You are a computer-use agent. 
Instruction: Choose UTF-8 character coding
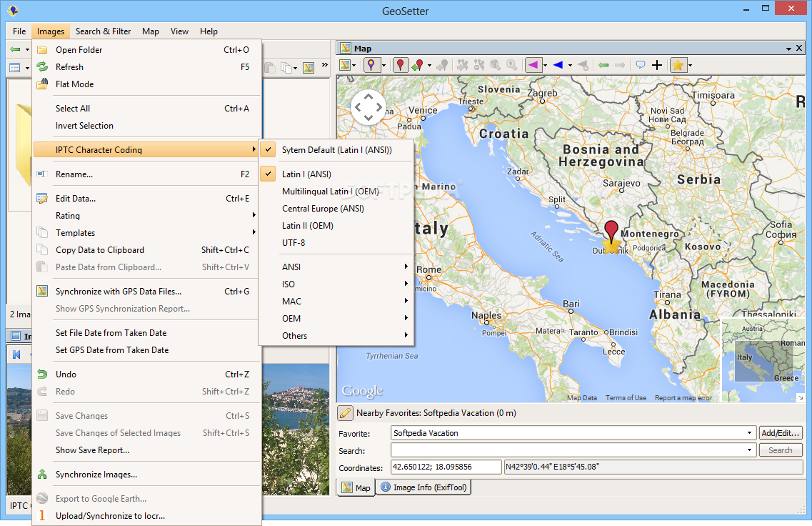pos(336,242)
